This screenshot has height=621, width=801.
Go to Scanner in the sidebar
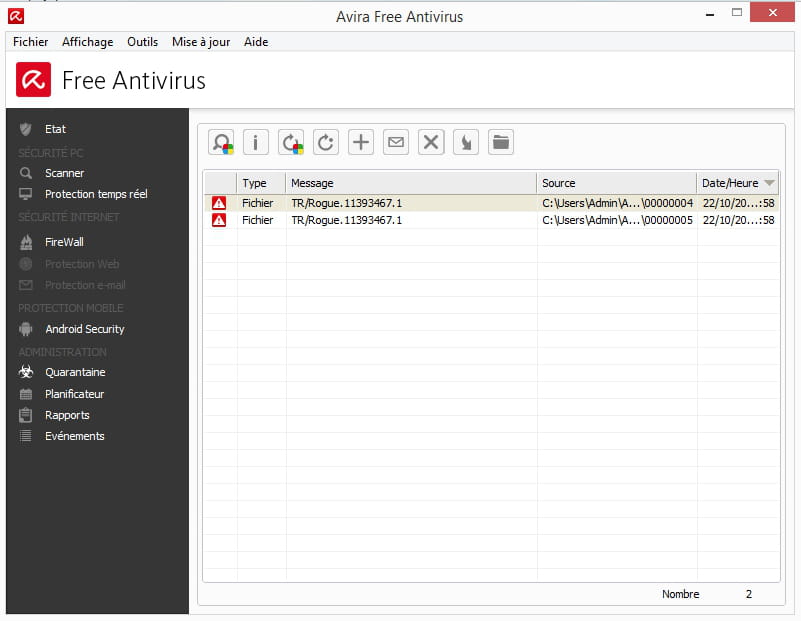click(64, 173)
